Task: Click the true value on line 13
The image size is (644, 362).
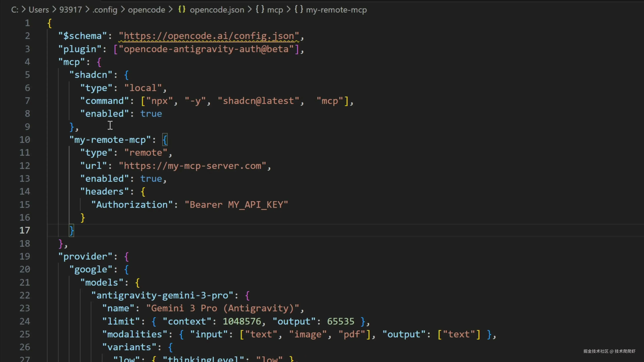Action: (x=151, y=179)
